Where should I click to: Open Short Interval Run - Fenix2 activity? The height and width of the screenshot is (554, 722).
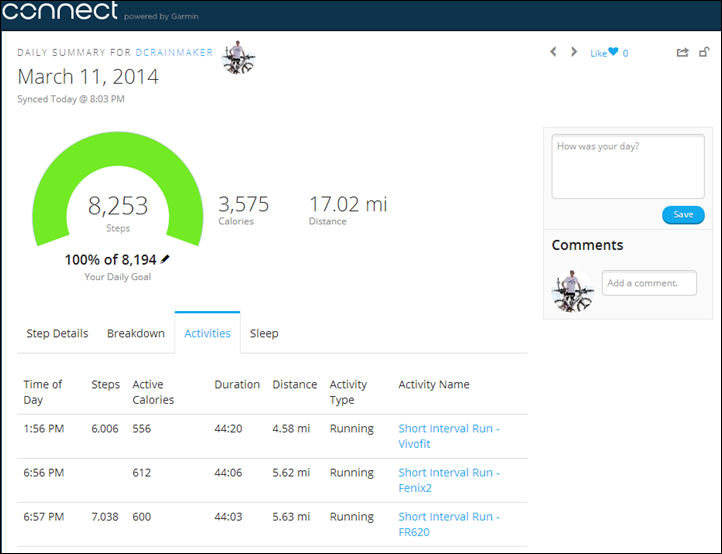[x=448, y=480]
